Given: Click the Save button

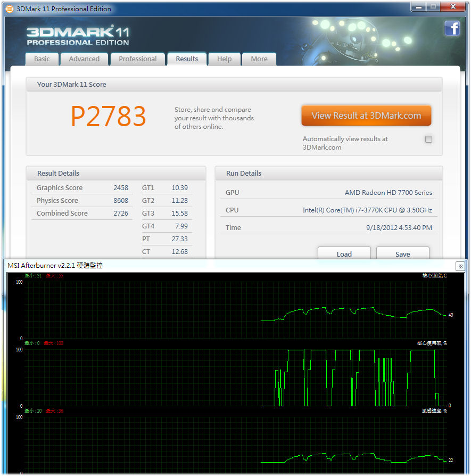Looking at the screenshot, I should tap(403, 254).
